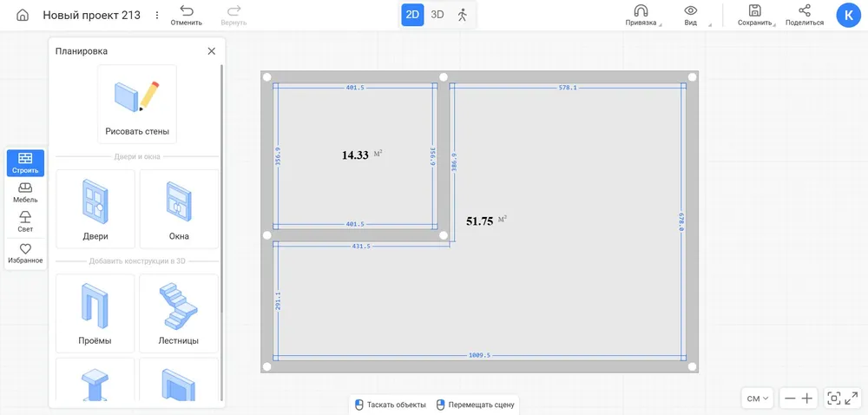Open Привязка snapping options
This screenshot has height=415, width=868.
(641, 15)
